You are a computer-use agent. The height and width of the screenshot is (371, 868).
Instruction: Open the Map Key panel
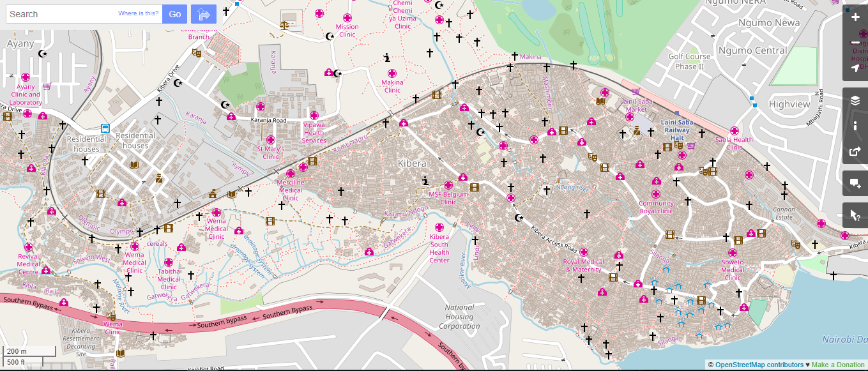click(855, 126)
